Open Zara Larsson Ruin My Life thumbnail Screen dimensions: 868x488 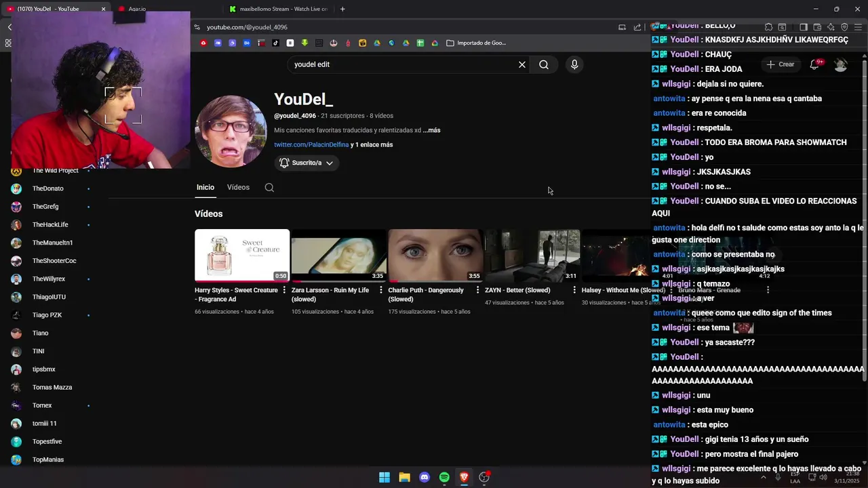tap(339, 255)
